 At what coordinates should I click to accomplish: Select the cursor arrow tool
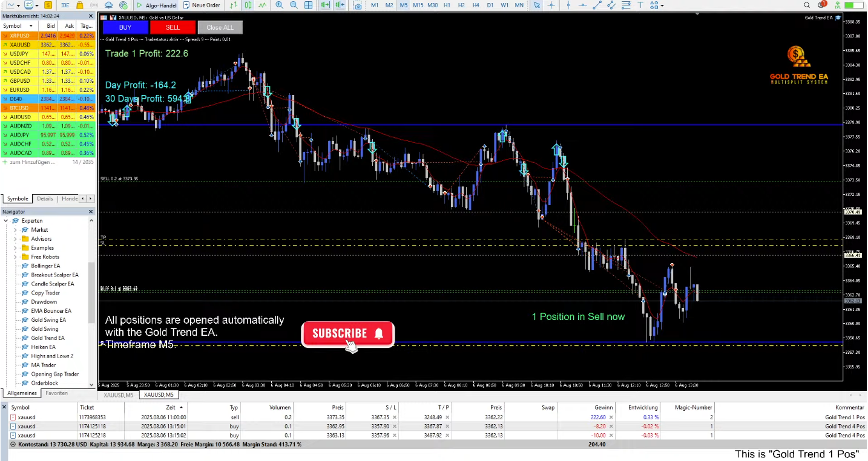pyautogui.click(x=537, y=5)
